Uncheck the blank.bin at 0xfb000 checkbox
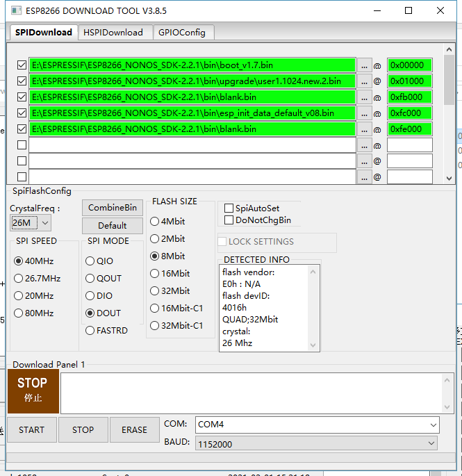The image size is (462, 476). tap(22, 97)
